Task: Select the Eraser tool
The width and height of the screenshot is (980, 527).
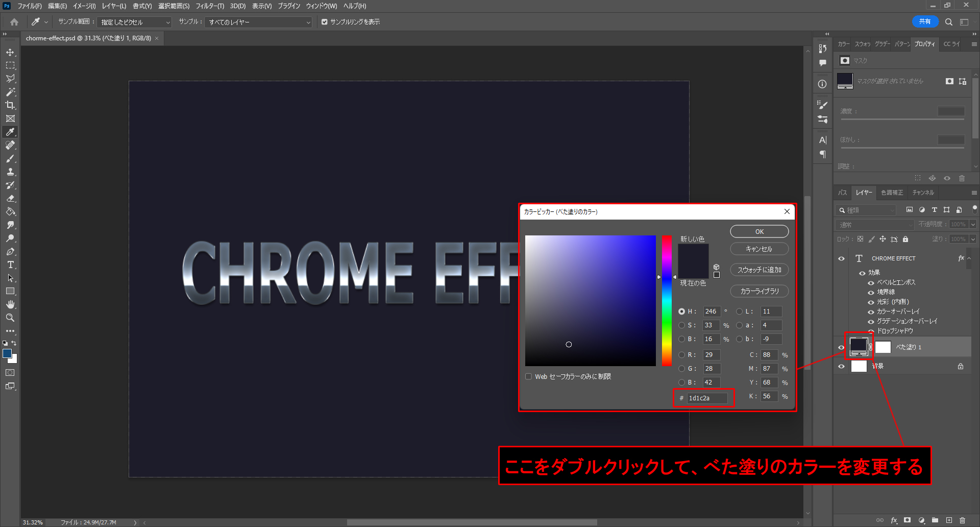Action: (x=10, y=198)
